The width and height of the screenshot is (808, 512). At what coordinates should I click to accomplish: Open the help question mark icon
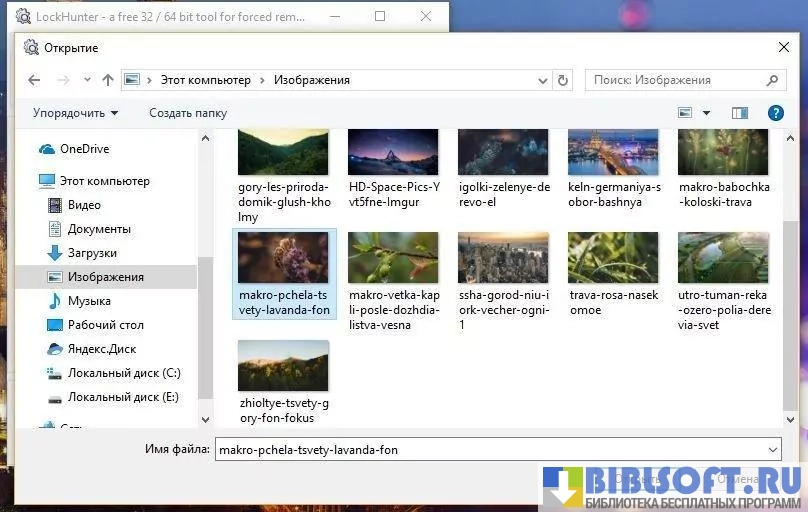point(775,113)
